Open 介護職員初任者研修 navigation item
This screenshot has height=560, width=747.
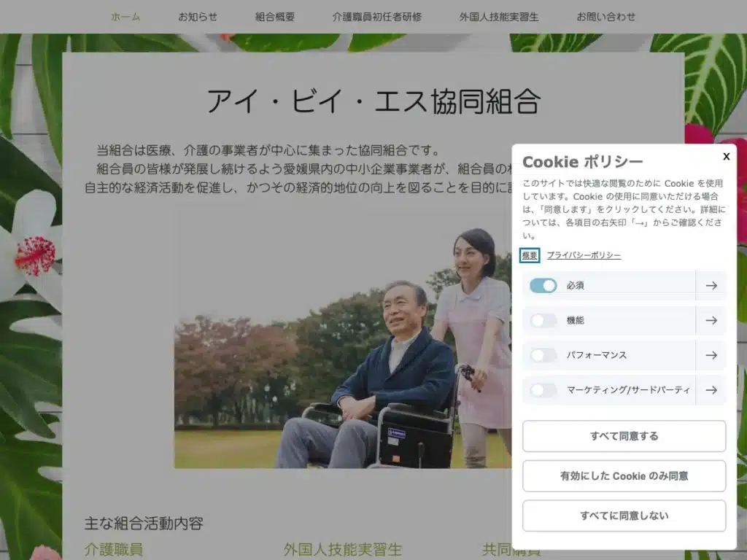(377, 17)
